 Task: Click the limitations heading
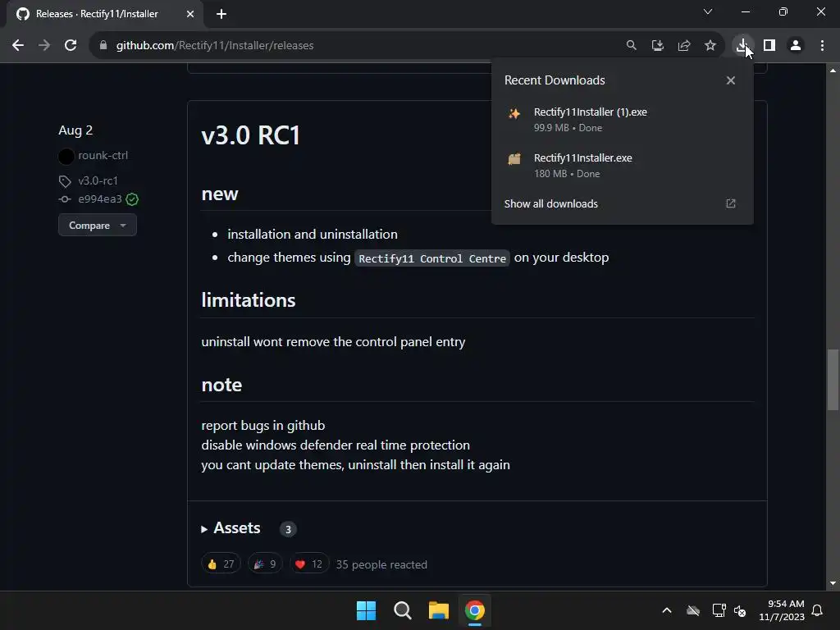[x=249, y=300]
